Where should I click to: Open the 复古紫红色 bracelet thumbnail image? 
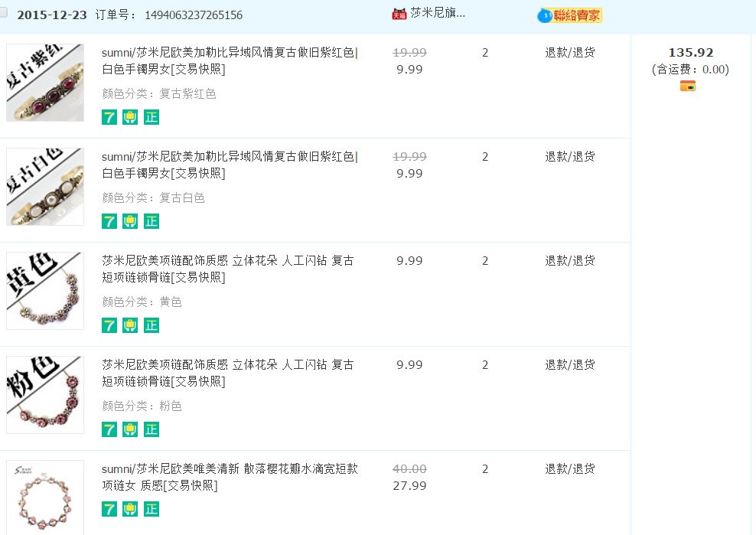pyautogui.click(x=45, y=83)
